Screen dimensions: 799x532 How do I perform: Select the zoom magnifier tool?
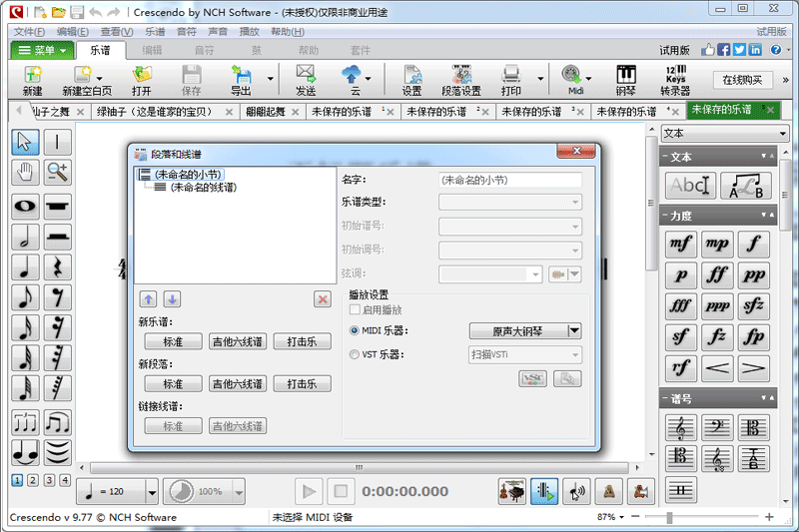pos(57,172)
